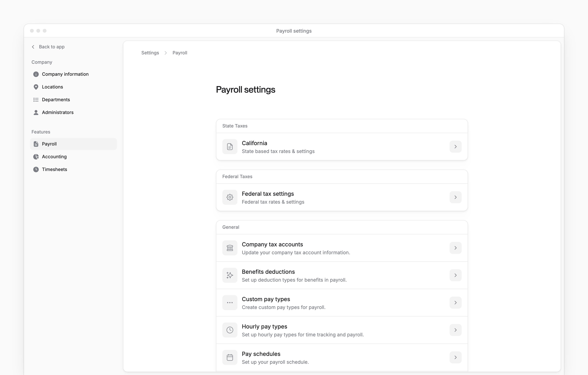Image resolution: width=588 pixels, height=375 pixels.
Task: Click the Custom pay types ellipsis icon
Action: click(x=230, y=302)
